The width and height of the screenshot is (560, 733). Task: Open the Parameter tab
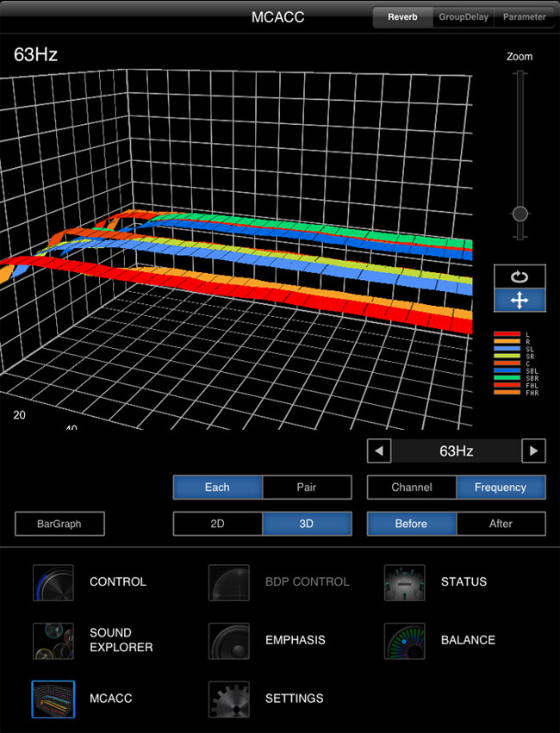[524, 17]
